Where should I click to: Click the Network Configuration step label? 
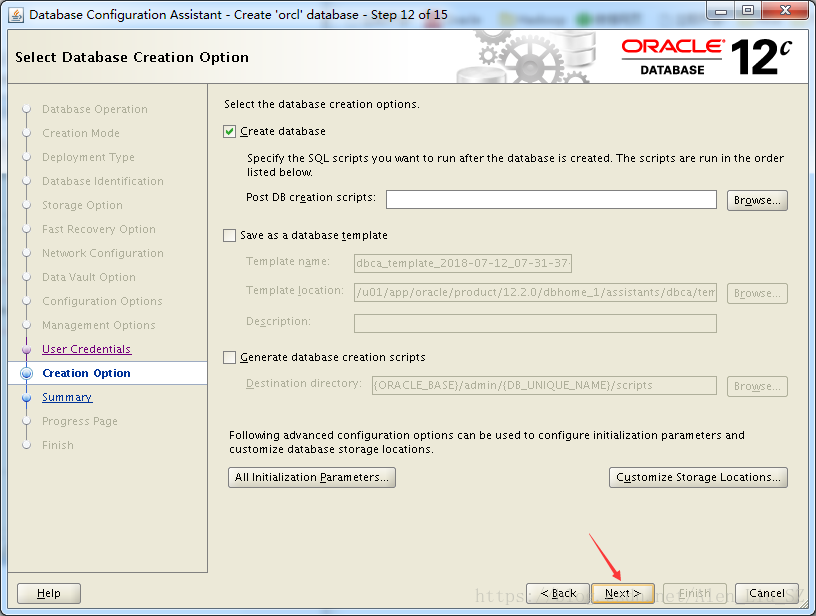[103, 253]
